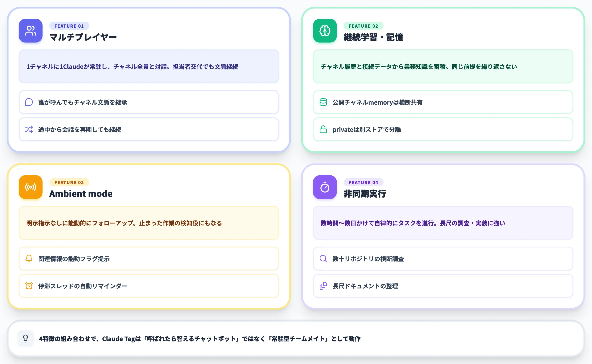Click the FEATURE 03 badge
This screenshot has width=592, height=364.
pyautogui.click(x=69, y=182)
